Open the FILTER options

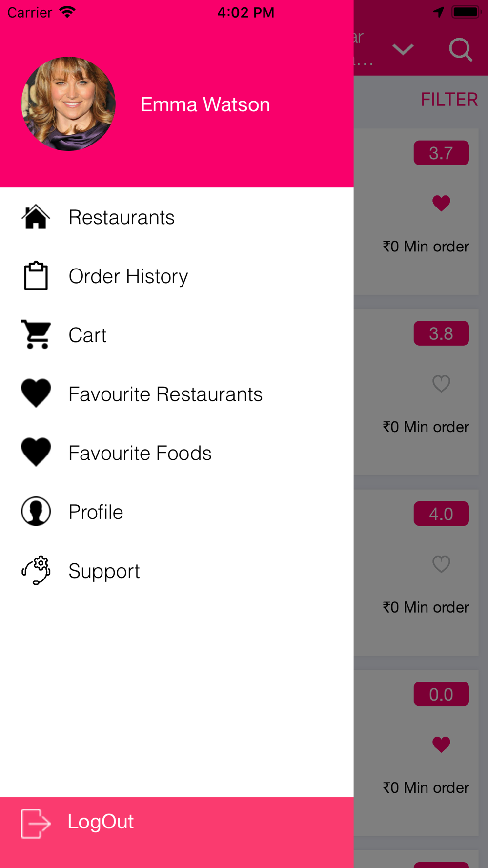point(449,100)
